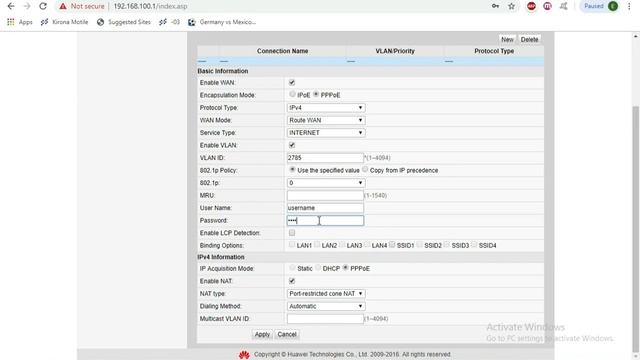
Task: Open Suggested Sites bookmark
Action: 124,22
